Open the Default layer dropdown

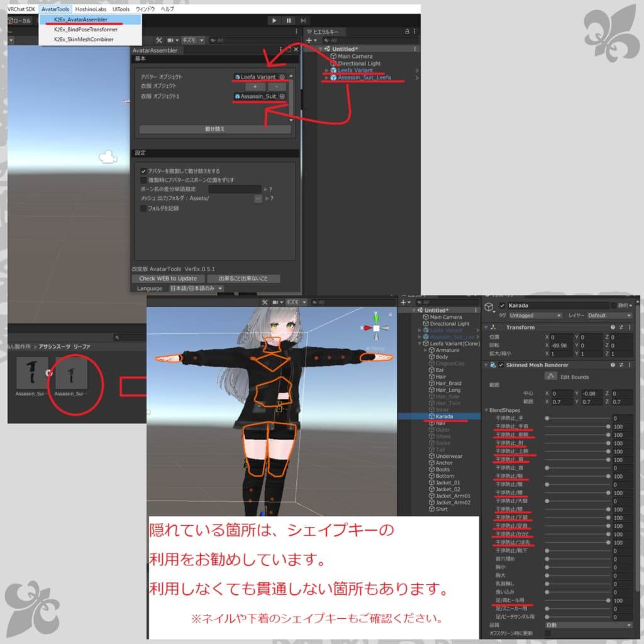pyautogui.click(x=609, y=316)
